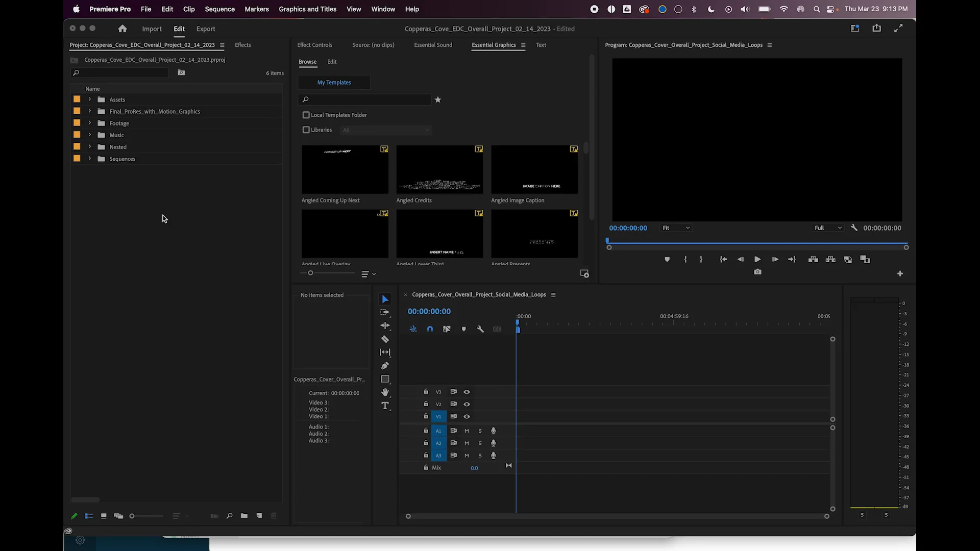
Task: Open the Fit zoom dropdown
Action: (x=676, y=228)
